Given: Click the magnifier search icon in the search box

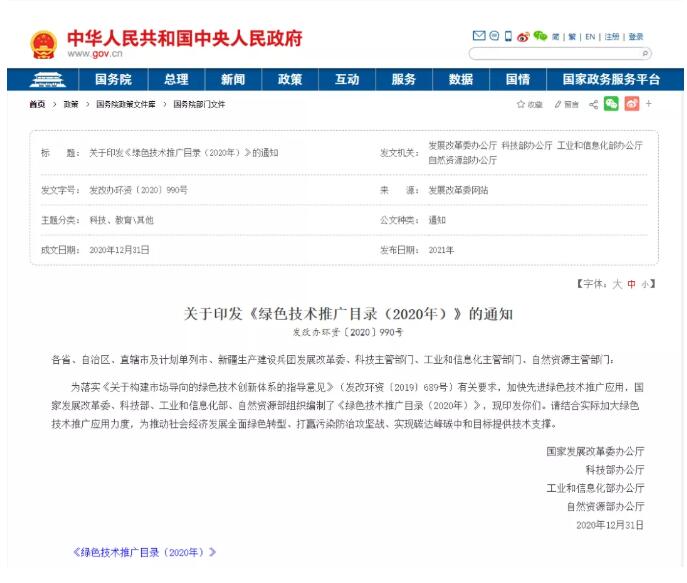Looking at the screenshot, I should (645, 53).
